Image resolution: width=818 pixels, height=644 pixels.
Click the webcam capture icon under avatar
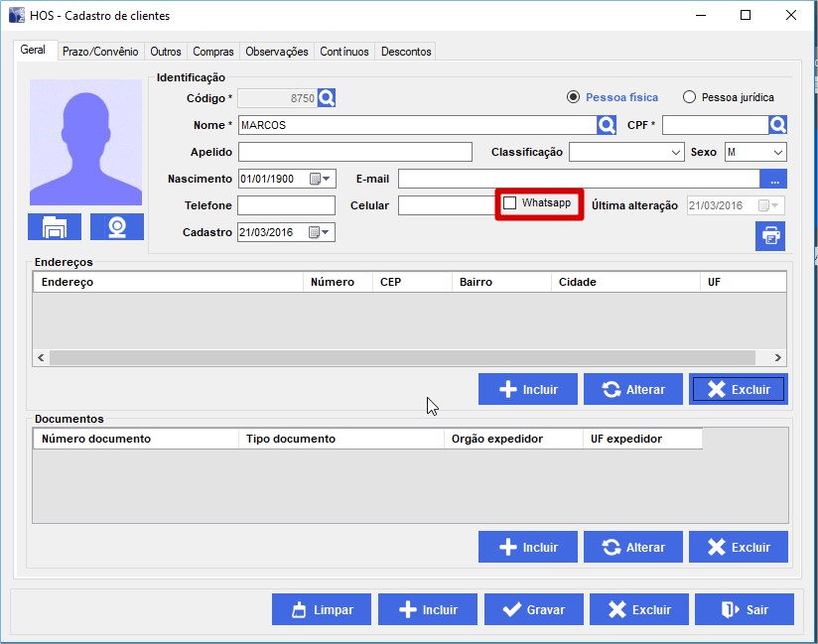coord(117,227)
